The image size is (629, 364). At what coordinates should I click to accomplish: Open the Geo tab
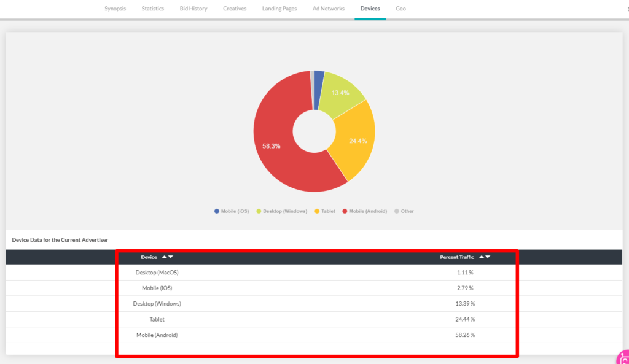click(400, 9)
